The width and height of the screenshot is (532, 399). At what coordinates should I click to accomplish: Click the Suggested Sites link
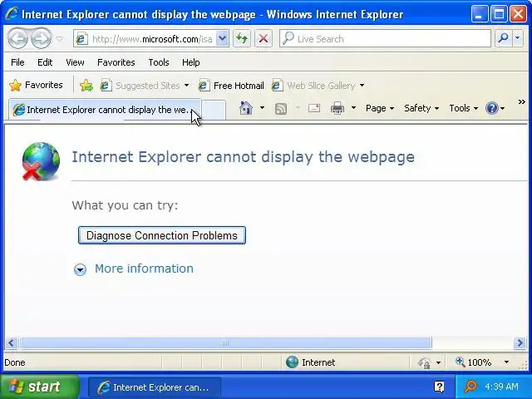pos(140,86)
